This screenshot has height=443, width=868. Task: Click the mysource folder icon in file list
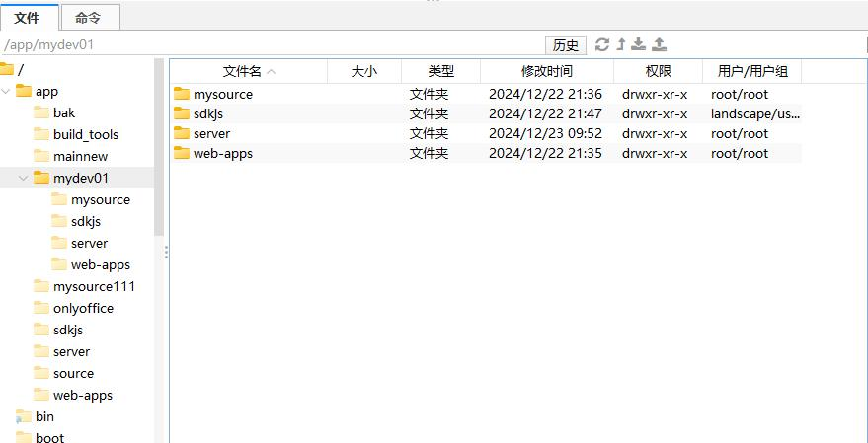tap(182, 94)
